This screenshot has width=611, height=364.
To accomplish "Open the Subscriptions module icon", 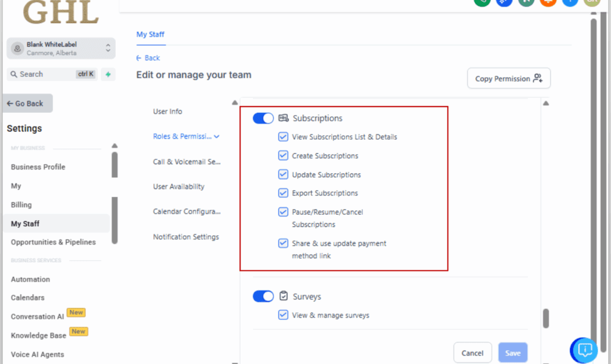I will pyautogui.click(x=283, y=118).
